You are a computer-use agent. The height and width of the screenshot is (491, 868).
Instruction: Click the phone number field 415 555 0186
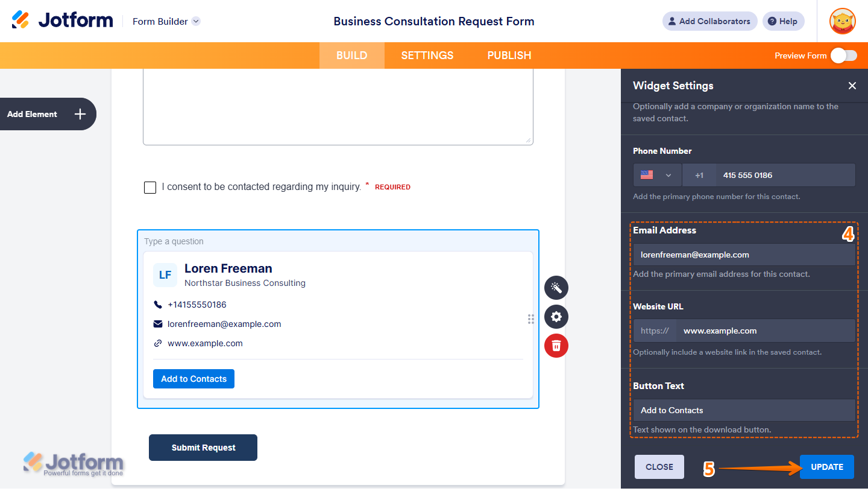click(x=785, y=175)
